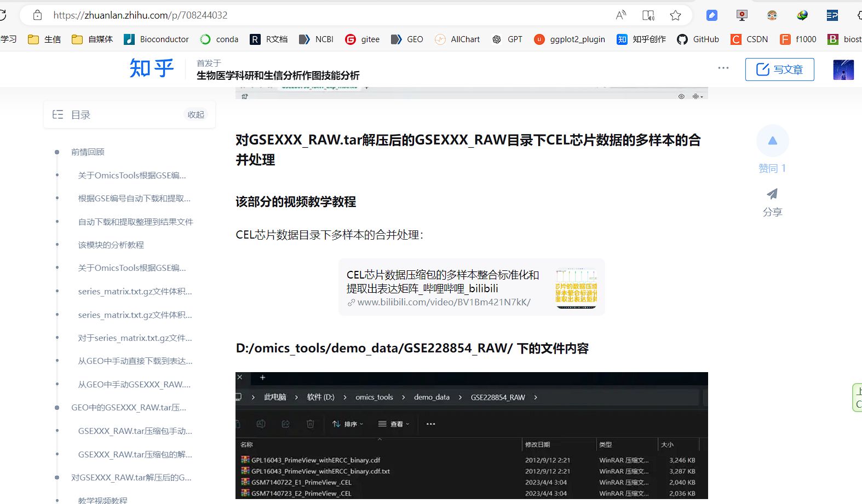The height and width of the screenshot is (504, 862).
Task: Jump to GSEXXX_RAW.tar压缩包手动 section
Action: pyautogui.click(x=135, y=431)
